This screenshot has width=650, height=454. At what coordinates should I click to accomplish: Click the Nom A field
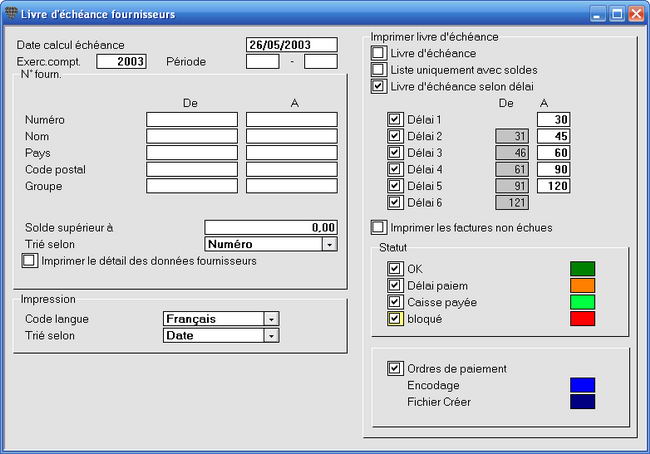[292, 136]
